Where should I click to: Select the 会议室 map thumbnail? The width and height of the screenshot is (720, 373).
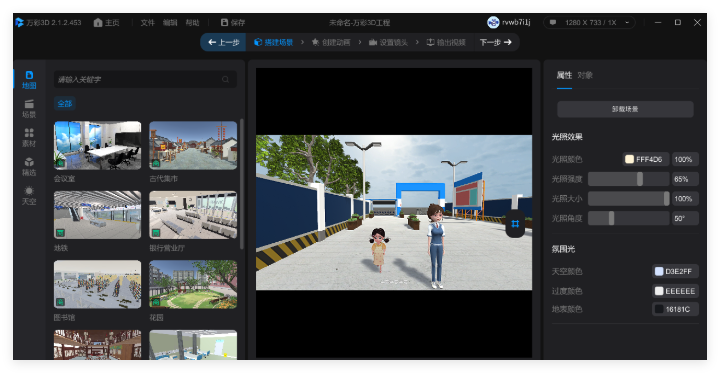97,146
